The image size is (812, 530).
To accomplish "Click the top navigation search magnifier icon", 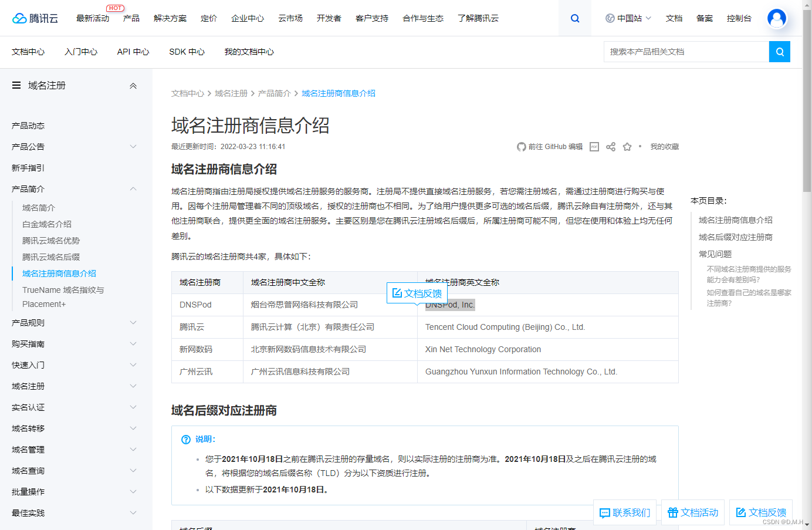I will pyautogui.click(x=575, y=18).
